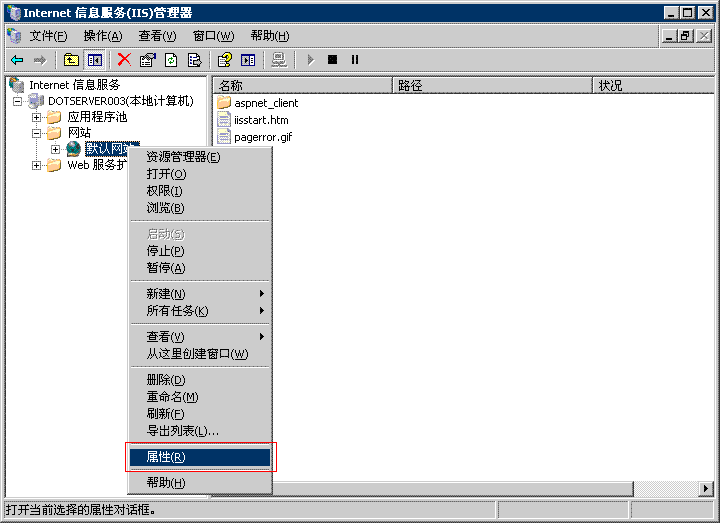Choose 属性(R) from the context menu
This screenshot has width=720, height=523.
click(x=200, y=457)
